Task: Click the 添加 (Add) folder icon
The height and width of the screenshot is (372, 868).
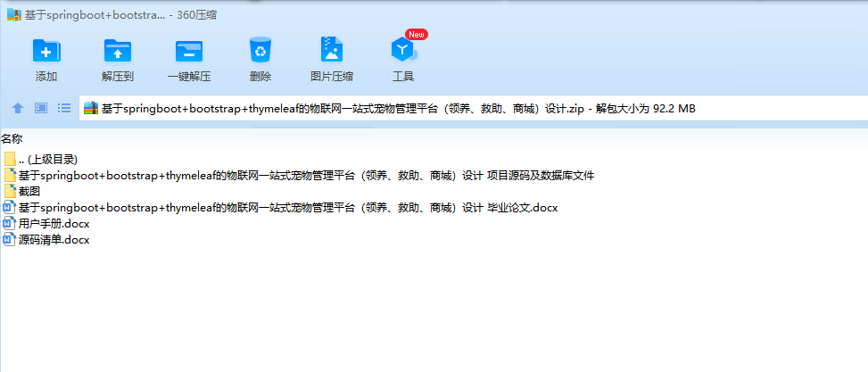Action: 46,50
